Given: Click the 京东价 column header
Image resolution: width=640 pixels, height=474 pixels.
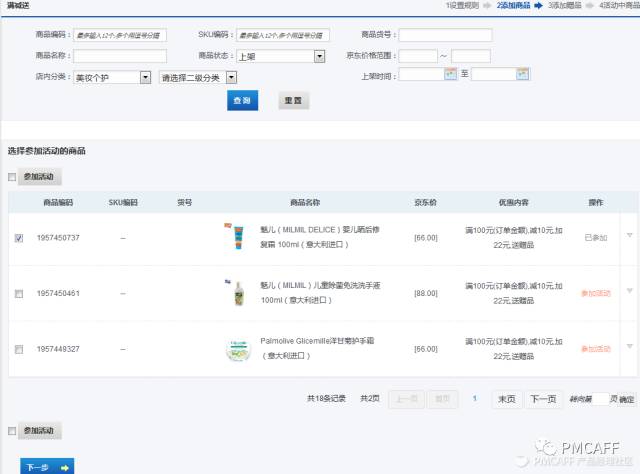Looking at the screenshot, I should click(425, 203).
